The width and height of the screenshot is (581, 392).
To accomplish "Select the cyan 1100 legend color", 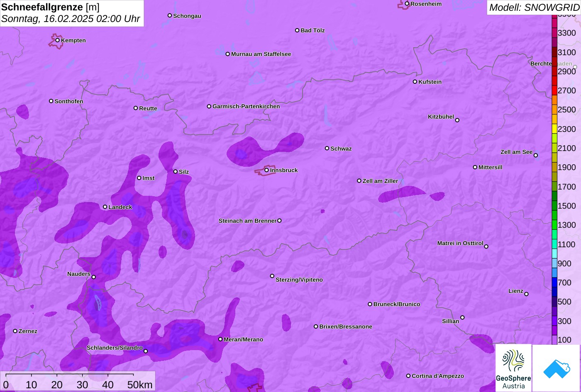I will 554,244.
